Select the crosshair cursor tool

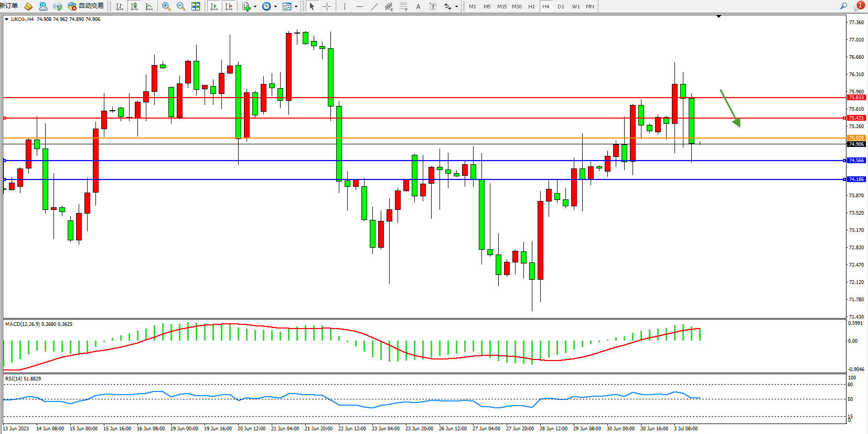[x=327, y=6]
